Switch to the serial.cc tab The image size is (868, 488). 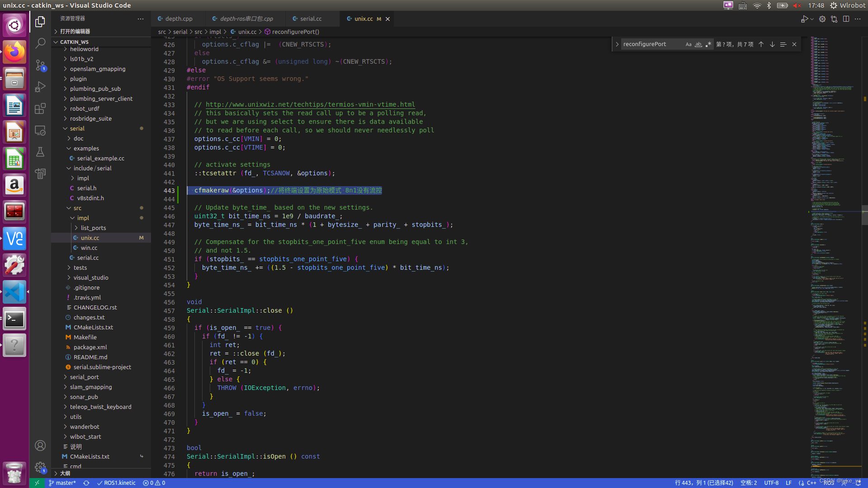coord(311,19)
